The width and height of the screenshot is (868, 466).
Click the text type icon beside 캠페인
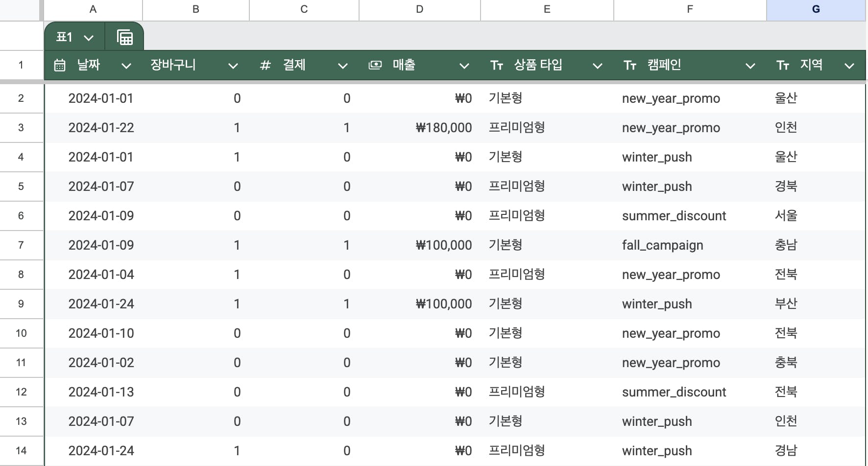[x=629, y=65]
